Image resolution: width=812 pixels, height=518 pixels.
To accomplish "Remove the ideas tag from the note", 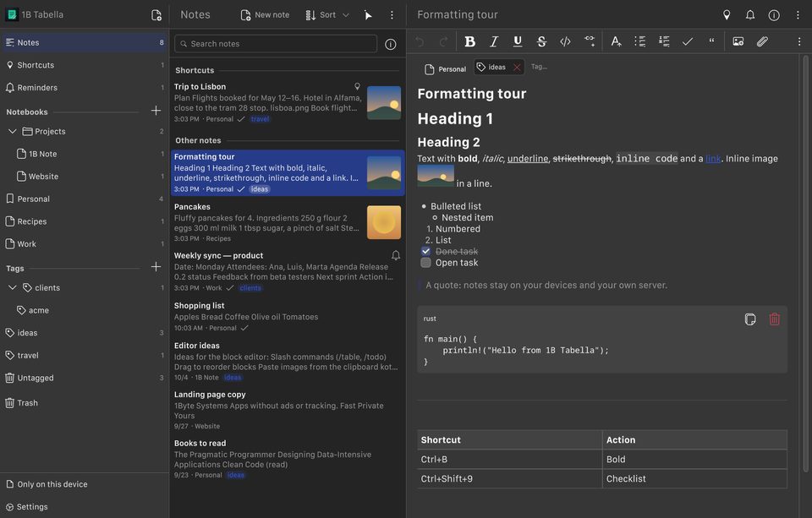I will tap(517, 68).
